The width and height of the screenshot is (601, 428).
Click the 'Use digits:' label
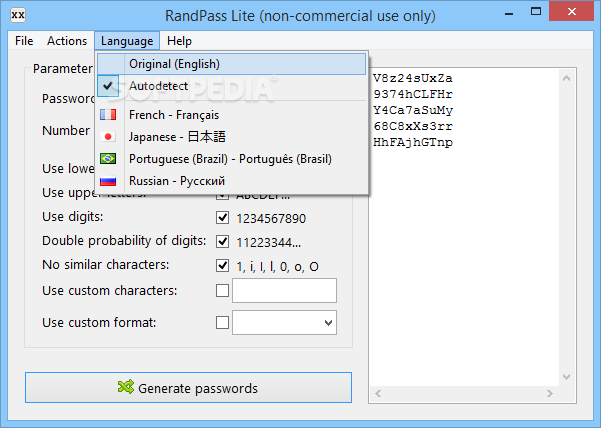[73, 217]
